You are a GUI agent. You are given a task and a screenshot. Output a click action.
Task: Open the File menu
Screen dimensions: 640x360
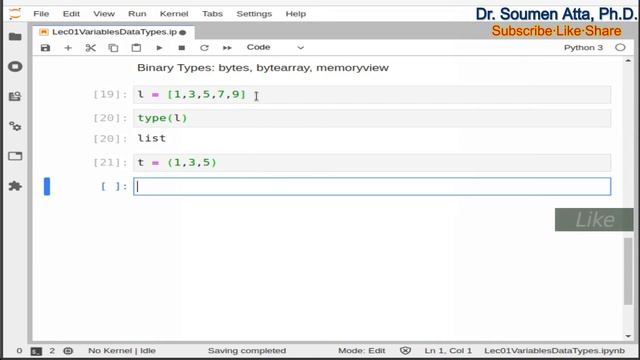tap(41, 13)
